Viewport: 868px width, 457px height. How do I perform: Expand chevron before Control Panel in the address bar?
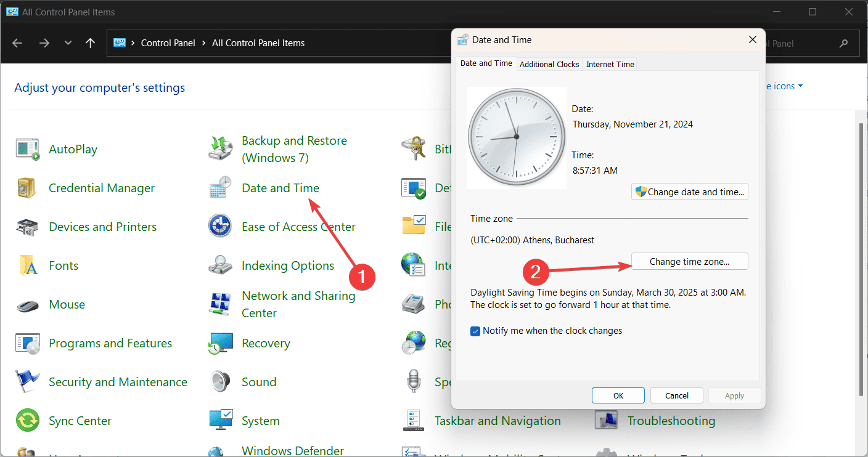(x=133, y=43)
